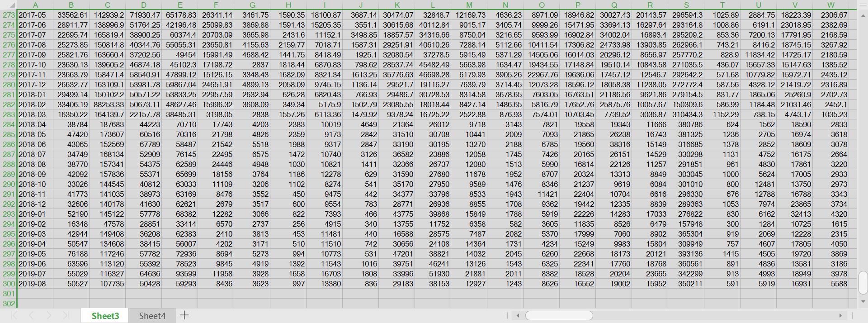This screenshot has height=323, width=868.
Task: Select cell containing 23665
Action: [x=650, y=274]
